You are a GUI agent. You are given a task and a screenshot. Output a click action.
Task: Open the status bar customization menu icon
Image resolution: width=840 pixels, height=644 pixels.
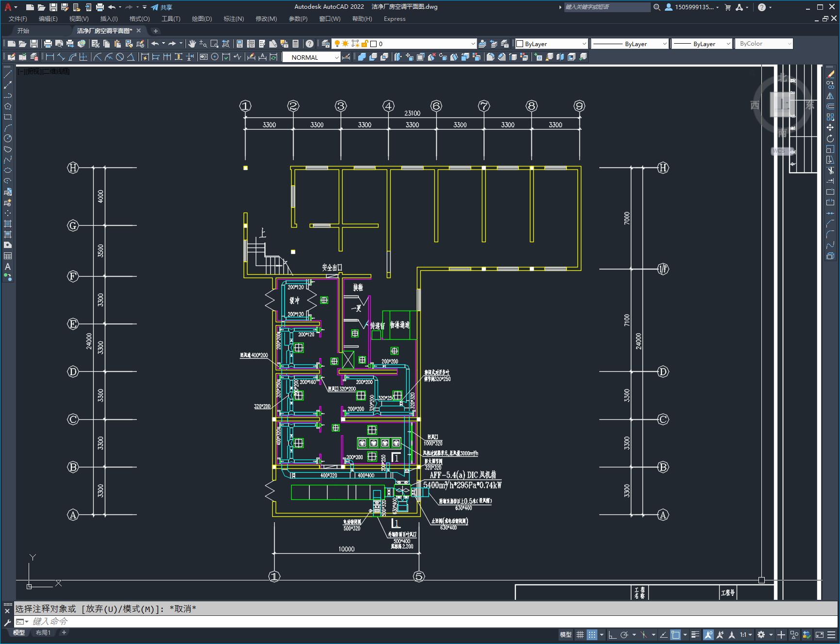point(832,634)
